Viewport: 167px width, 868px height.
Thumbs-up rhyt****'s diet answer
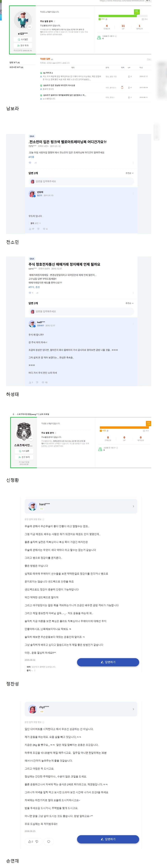coord(30,841)
